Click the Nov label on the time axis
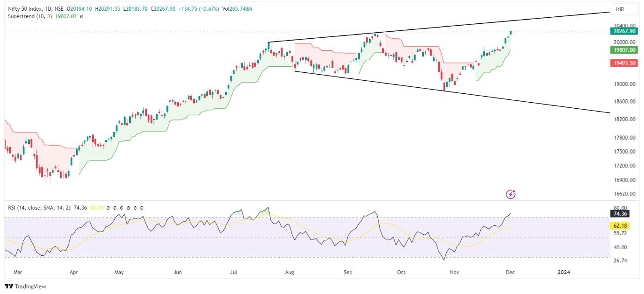 [455, 272]
